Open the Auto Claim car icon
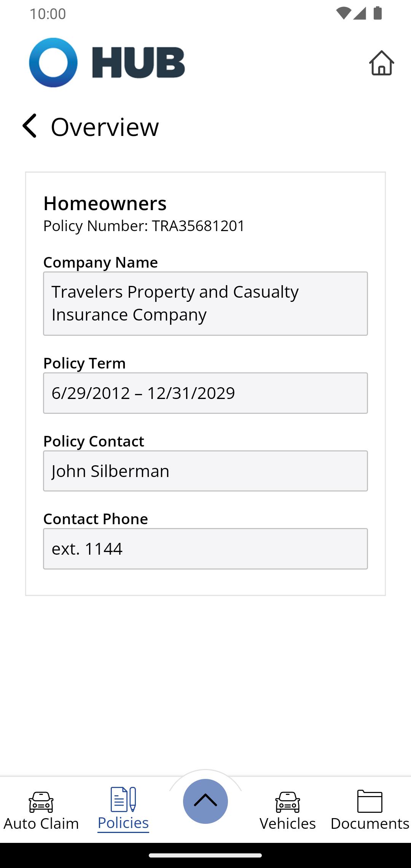411x868 pixels. click(41, 801)
